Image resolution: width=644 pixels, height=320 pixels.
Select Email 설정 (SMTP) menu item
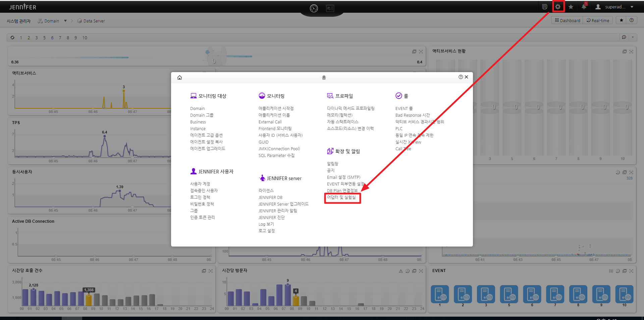[x=343, y=177]
